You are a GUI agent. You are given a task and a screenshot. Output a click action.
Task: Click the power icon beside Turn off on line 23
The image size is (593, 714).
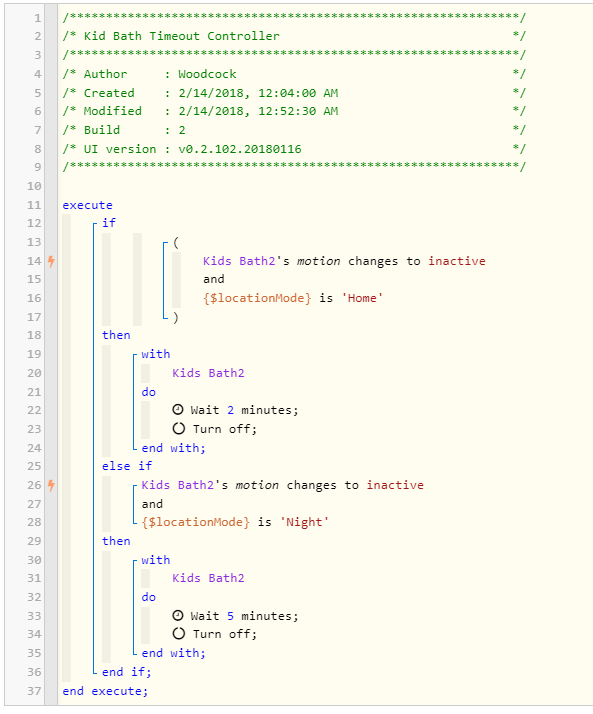click(x=179, y=428)
